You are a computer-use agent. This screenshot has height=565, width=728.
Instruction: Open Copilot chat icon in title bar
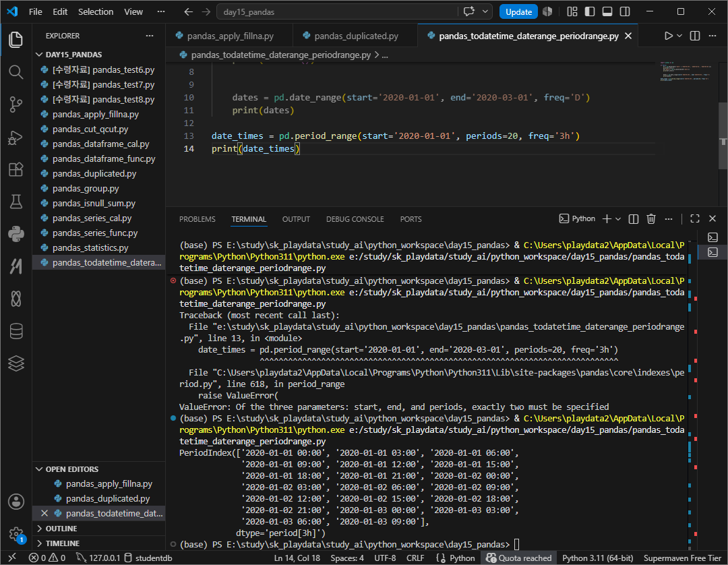(469, 11)
